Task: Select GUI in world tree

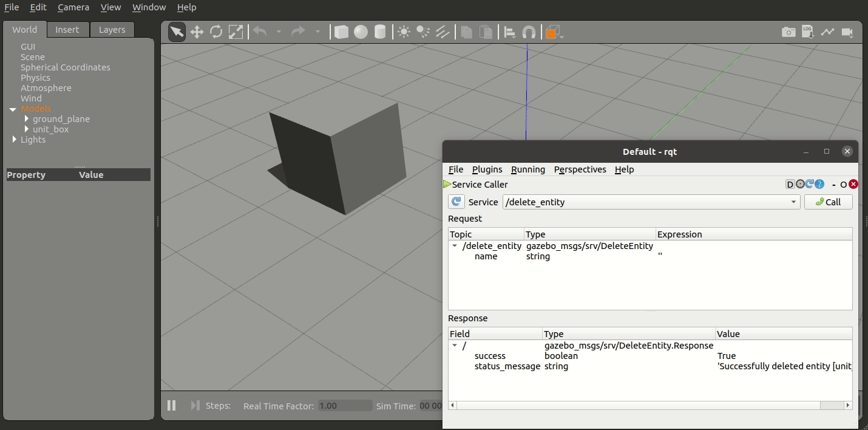Action: pos(28,47)
